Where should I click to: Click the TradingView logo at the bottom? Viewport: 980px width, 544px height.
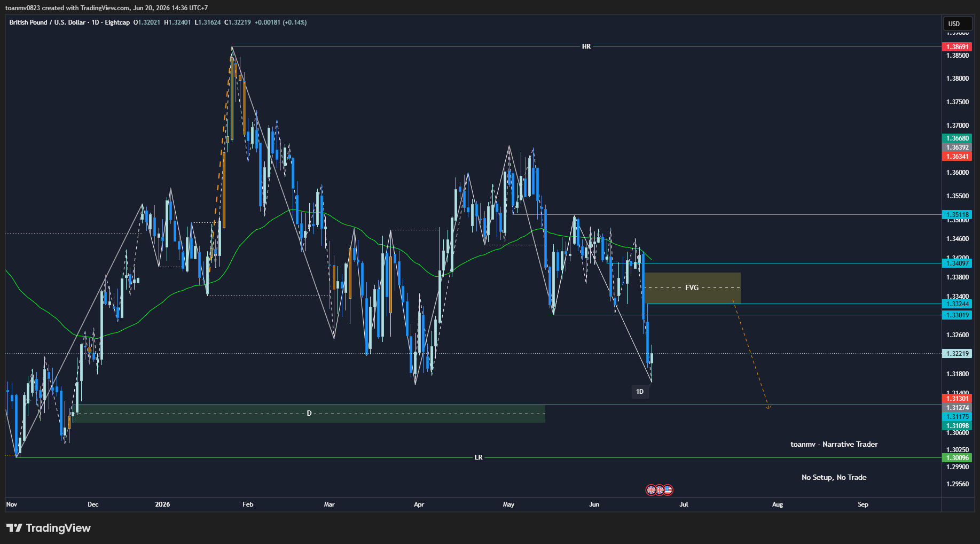click(49, 528)
